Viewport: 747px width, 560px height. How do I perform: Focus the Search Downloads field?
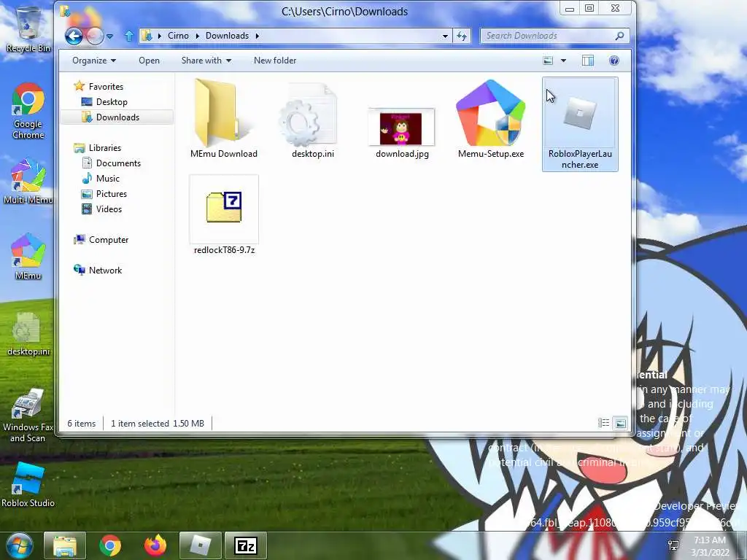[x=555, y=36]
